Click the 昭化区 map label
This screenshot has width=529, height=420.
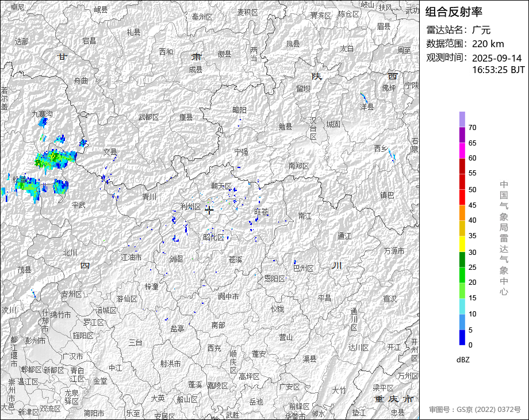pos(214,238)
